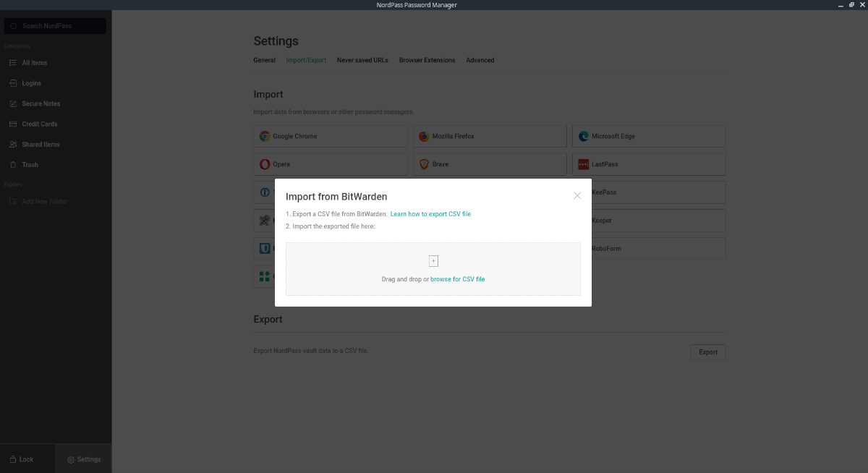Select the Never saved URLs tab
The width and height of the screenshot is (868, 473).
tap(362, 60)
